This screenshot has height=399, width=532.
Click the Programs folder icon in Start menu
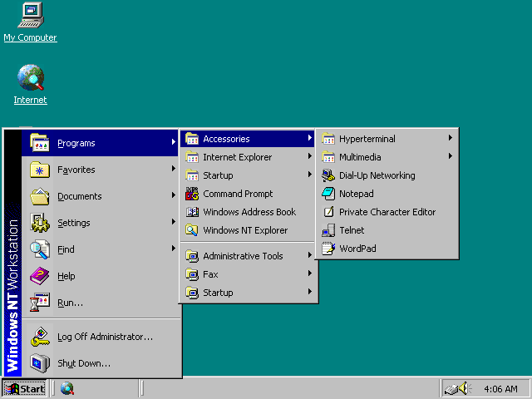point(40,143)
